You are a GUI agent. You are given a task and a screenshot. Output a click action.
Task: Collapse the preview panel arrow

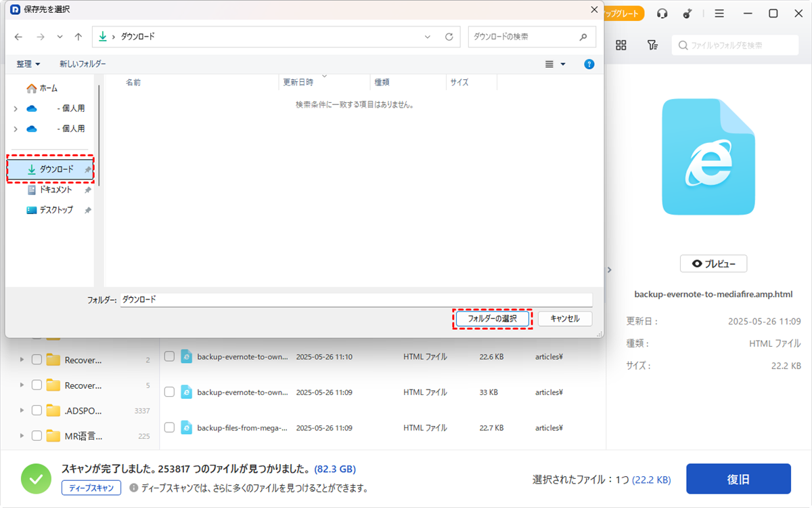[x=609, y=270]
